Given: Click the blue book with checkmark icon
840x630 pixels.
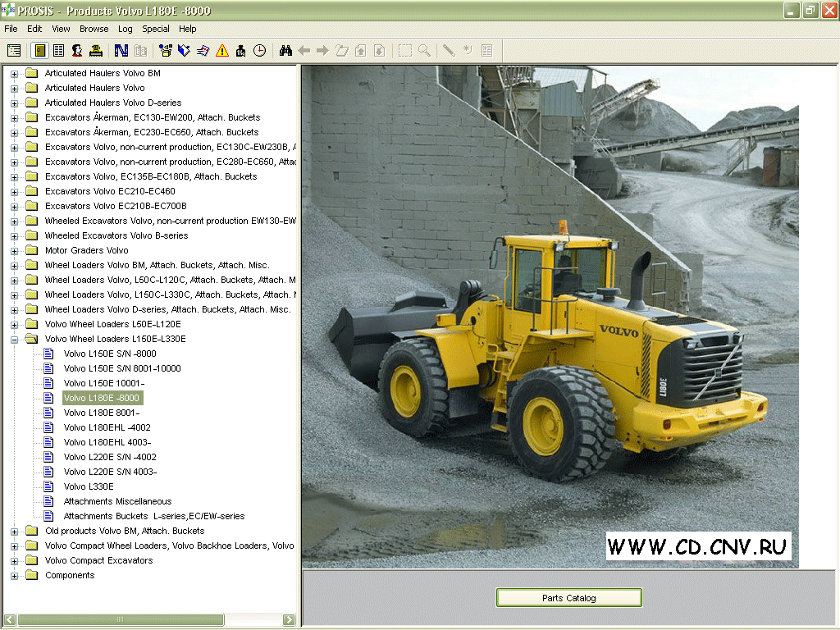Looking at the screenshot, I should point(185,51).
